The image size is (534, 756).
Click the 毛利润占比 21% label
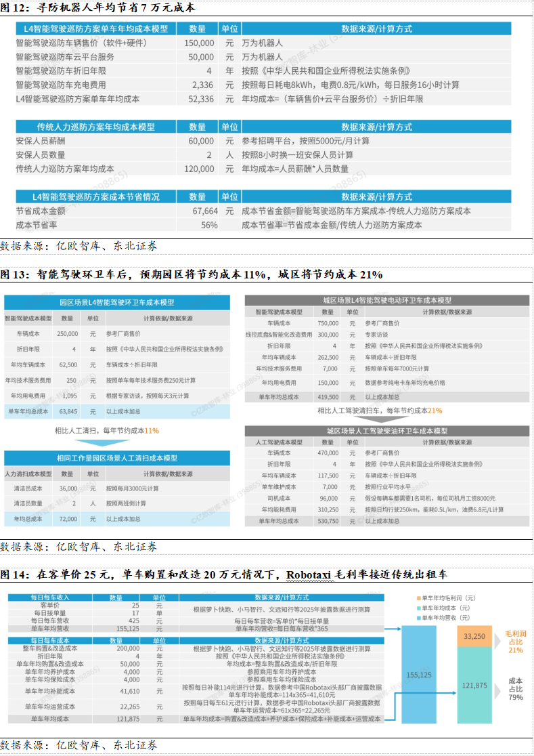(x=515, y=640)
